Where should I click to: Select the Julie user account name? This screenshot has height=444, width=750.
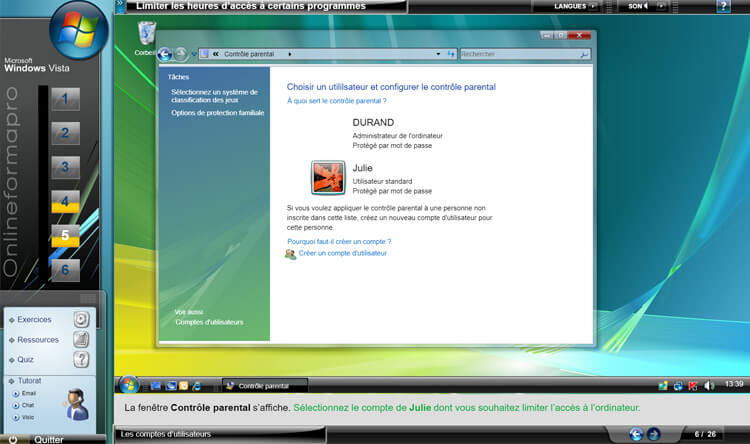point(362,168)
